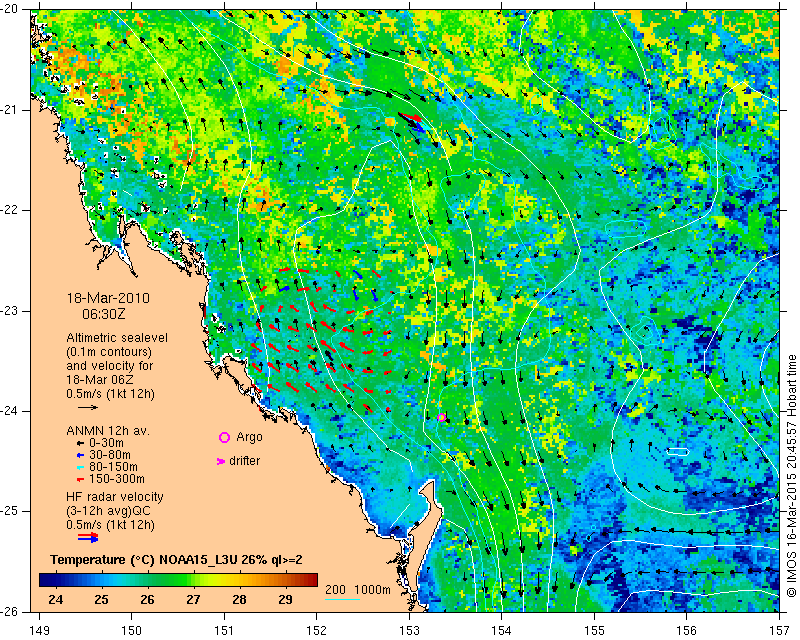Click the longitude axis label 152
800x640 pixels.
tap(317, 631)
